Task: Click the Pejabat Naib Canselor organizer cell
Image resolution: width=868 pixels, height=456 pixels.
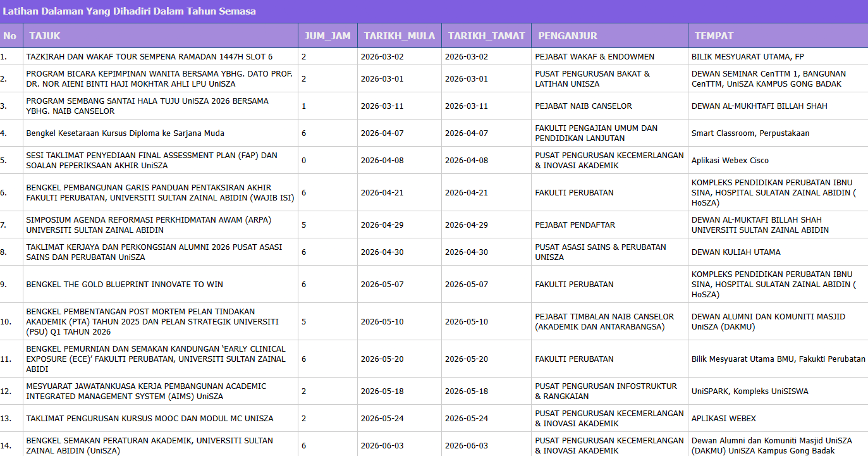Action: (609, 106)
